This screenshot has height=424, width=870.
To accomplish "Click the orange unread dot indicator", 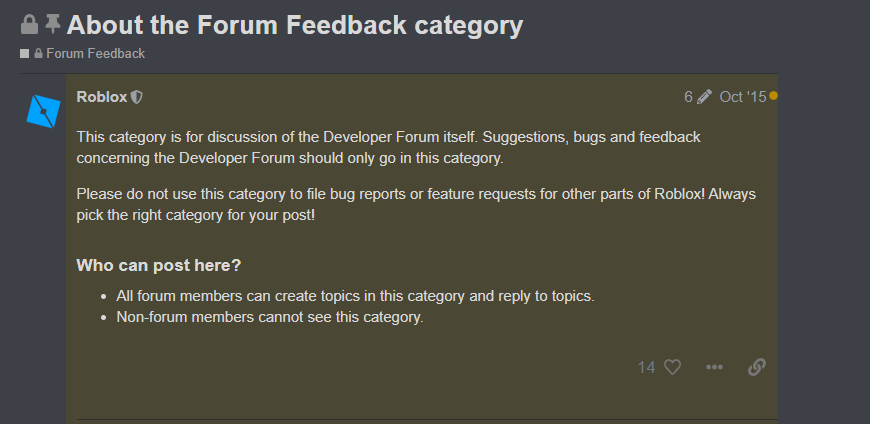I will click(x=773, y=96).
